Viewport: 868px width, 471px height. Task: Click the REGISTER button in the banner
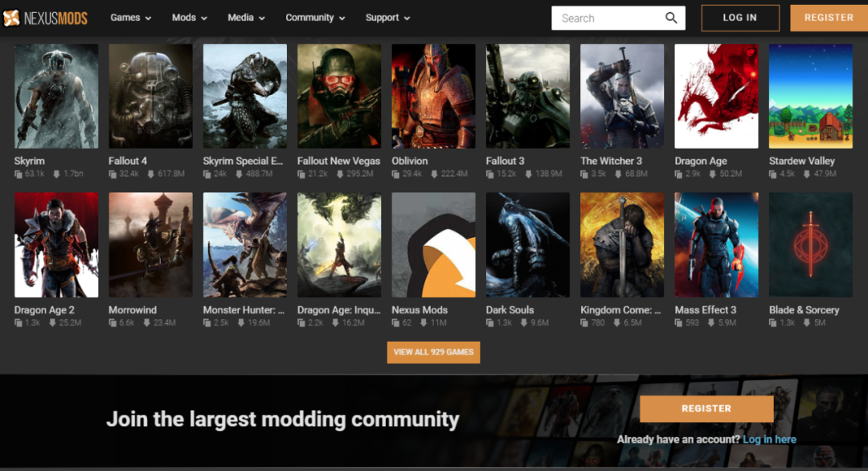pos(706,408)
